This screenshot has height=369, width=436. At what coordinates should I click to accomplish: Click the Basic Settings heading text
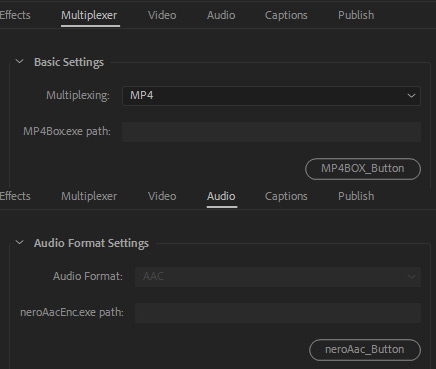tap(69, 62)
